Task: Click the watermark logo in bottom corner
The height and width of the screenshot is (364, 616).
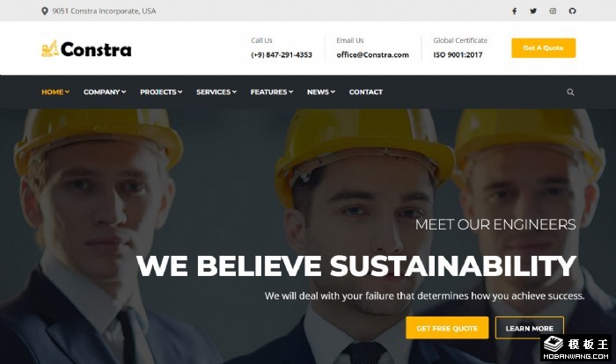Action: click(576, 347)
